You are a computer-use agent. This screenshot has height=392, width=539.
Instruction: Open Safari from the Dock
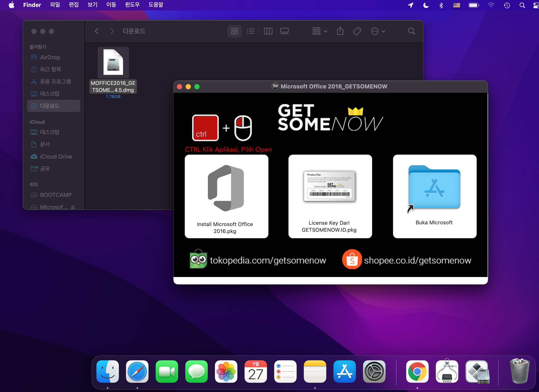[137, 372]
